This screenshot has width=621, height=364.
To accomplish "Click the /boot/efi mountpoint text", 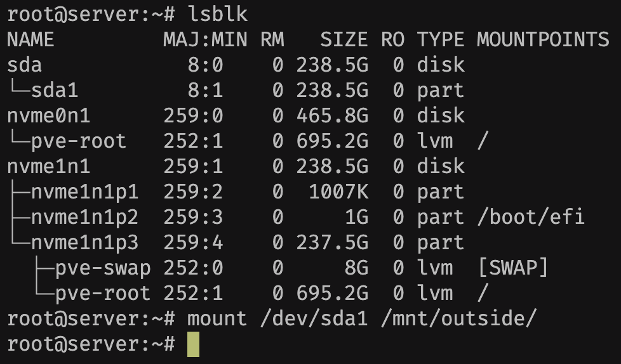I will (x=531, y=217).
